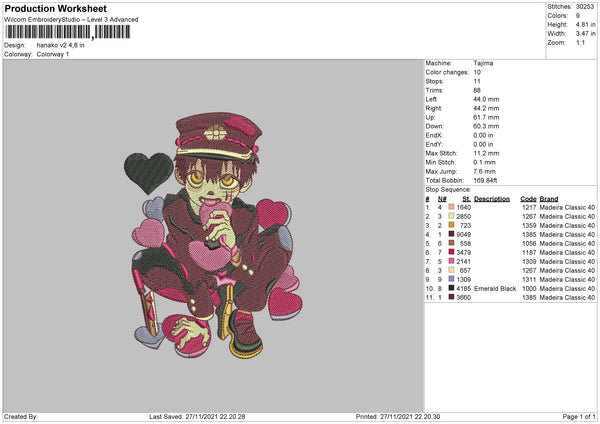Click the 'Wilcom EmbroideryStudio – Level 3 Advanced' text
Viewport: 600px width, 424px height.
tap(71, 20)
